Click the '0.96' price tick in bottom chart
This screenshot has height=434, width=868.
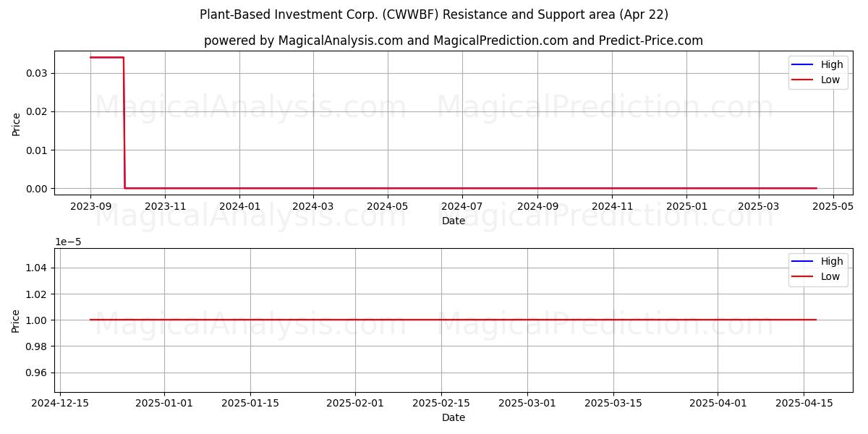[x=37, y=373]
